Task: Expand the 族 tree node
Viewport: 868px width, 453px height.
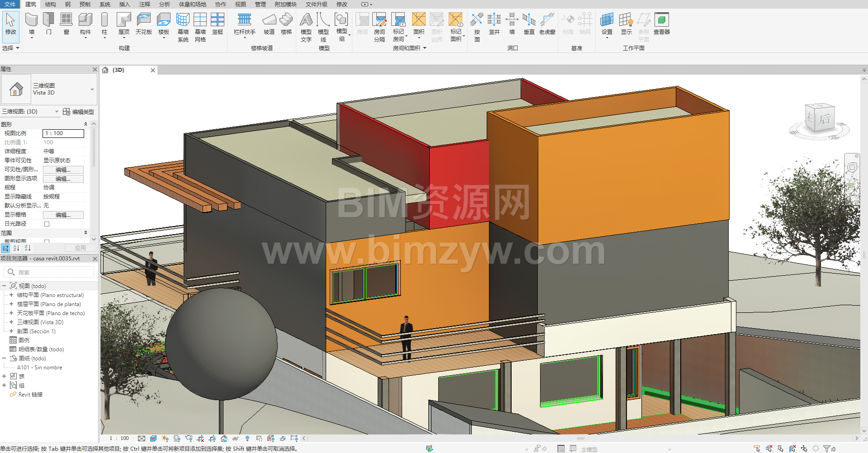Action: [x=4, y=376]
